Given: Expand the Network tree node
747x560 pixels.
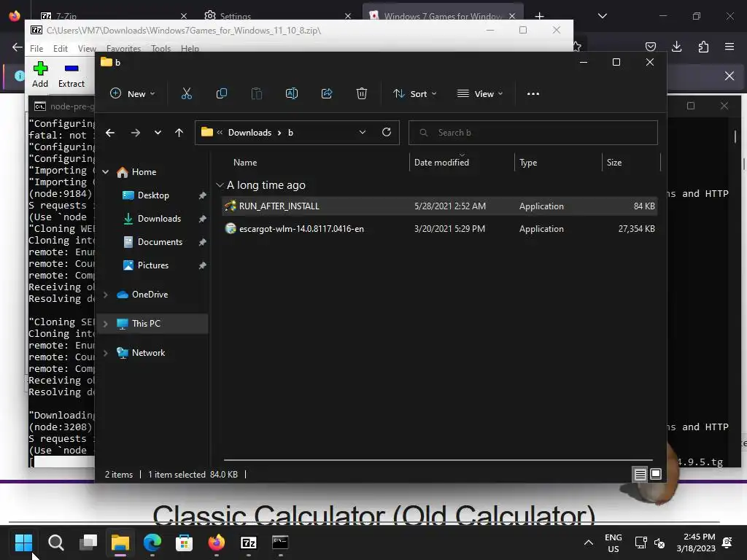Looking at the screenshot, I should click(x=106, y=353).
